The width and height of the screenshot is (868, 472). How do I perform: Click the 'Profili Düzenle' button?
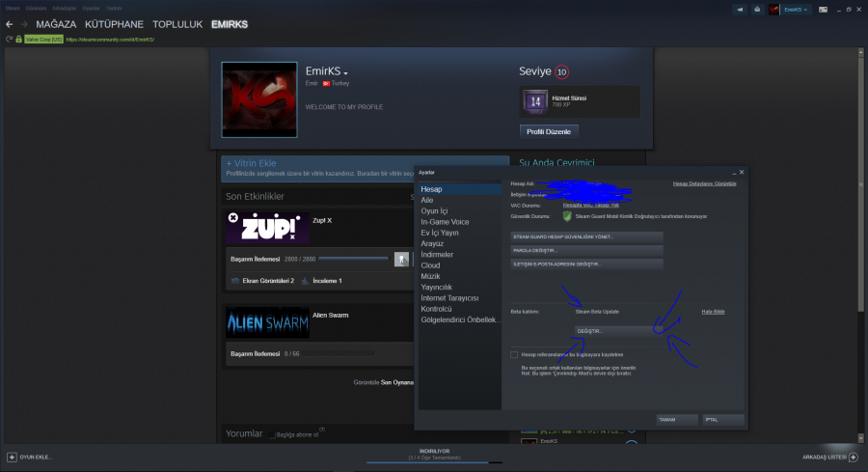pyautogui.click(x=549, y=131)
